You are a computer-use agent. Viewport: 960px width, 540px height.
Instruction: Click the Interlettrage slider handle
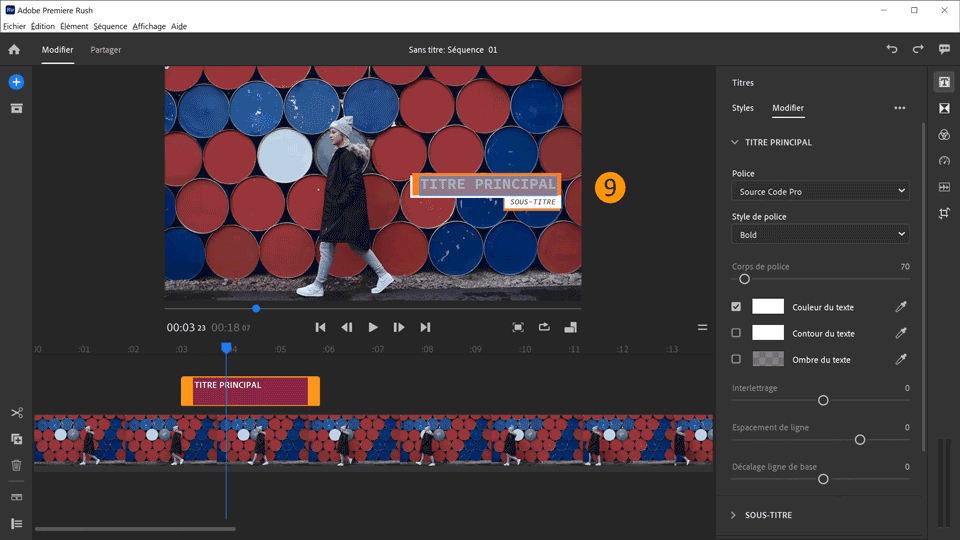pos(823,400)
